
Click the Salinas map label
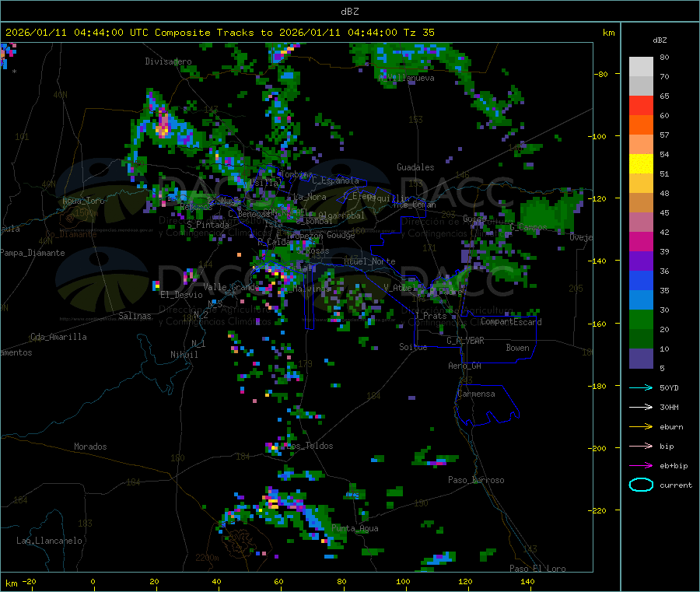[x=135, y=316]
